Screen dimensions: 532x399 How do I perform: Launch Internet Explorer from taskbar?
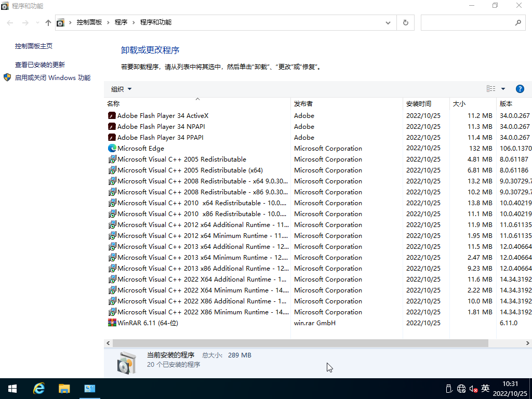[x=39, y=388]
